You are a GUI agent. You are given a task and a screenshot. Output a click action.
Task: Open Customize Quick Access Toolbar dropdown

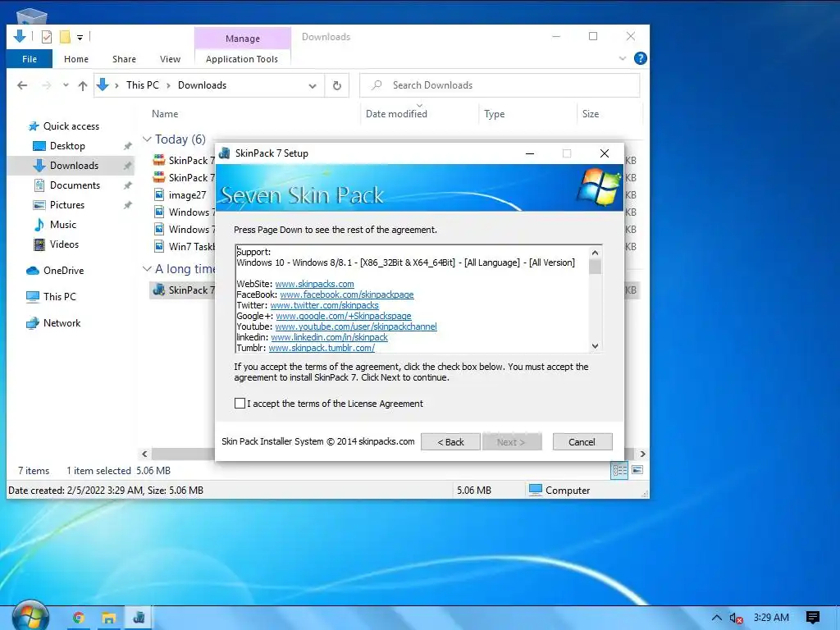click(80, 38)
